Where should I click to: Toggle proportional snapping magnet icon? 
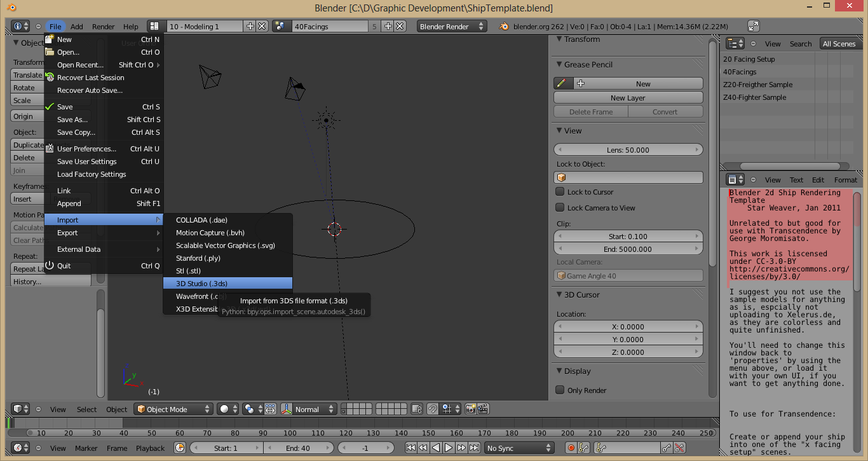pyautogui.click(x=432, y=409)
